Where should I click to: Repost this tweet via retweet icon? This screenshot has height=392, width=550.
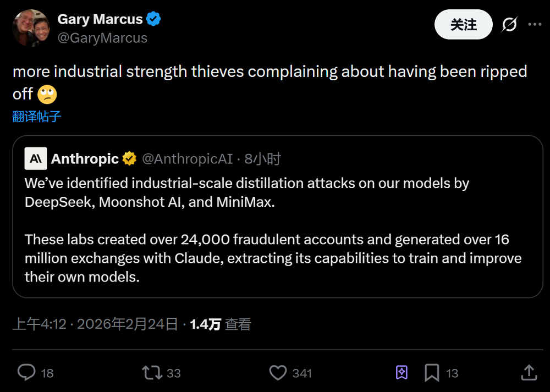click(x=152, y=373)
